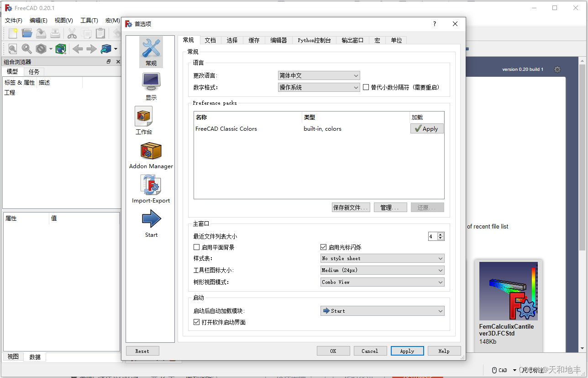This screenshot has width=588, height=378.
Task: Click the 管理 button
Action: click(390, 208)
